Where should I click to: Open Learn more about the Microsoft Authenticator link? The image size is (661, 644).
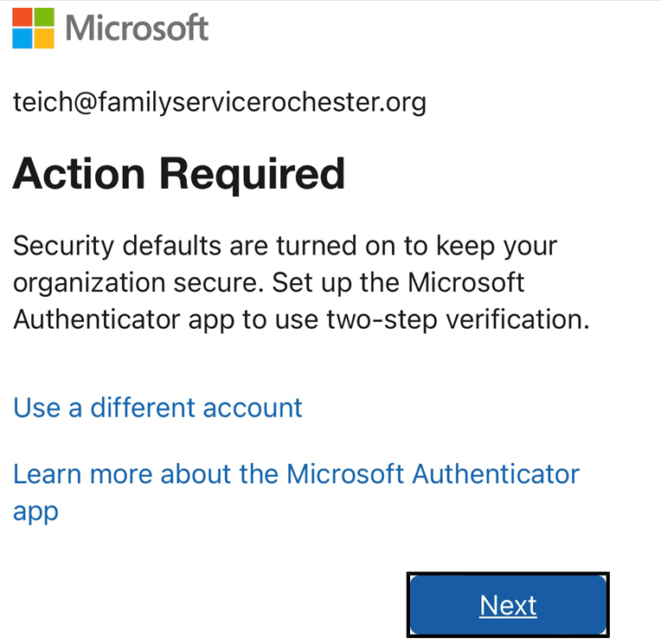pos(296,474)
